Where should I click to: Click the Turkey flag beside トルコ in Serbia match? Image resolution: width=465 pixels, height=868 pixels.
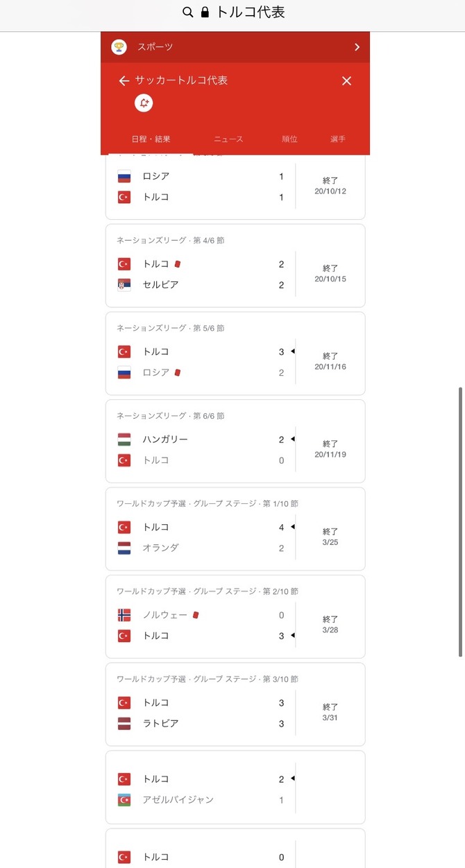(123, 263)
